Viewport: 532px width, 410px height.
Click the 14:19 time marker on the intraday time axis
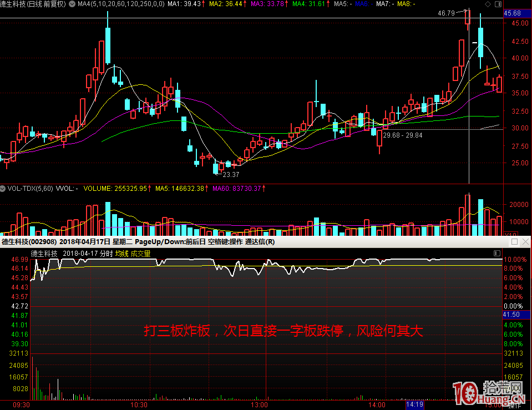click(x=414, y=404)
